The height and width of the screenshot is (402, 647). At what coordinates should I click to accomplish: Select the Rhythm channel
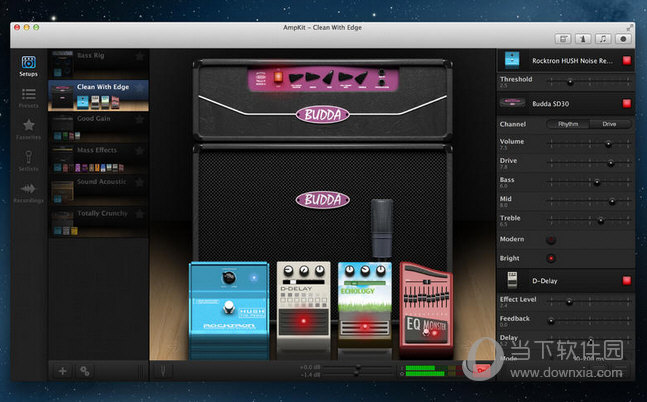(x=568, y=124)
